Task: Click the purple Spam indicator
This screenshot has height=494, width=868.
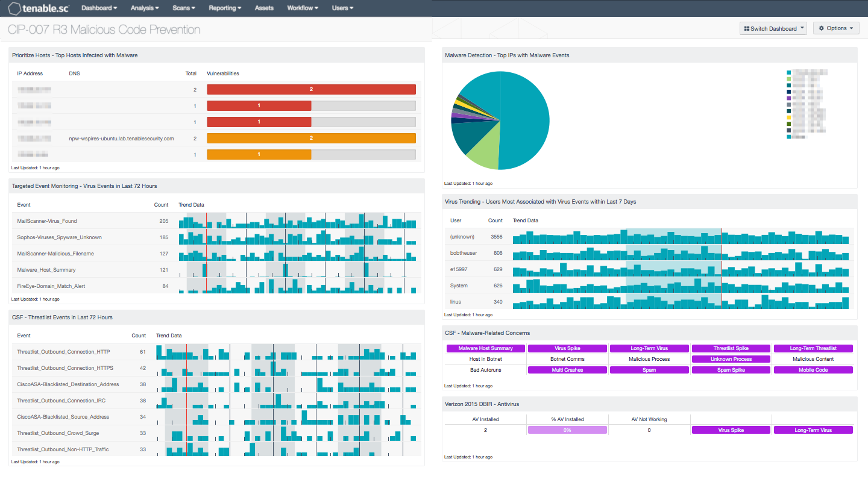Action: coord(649,370)
